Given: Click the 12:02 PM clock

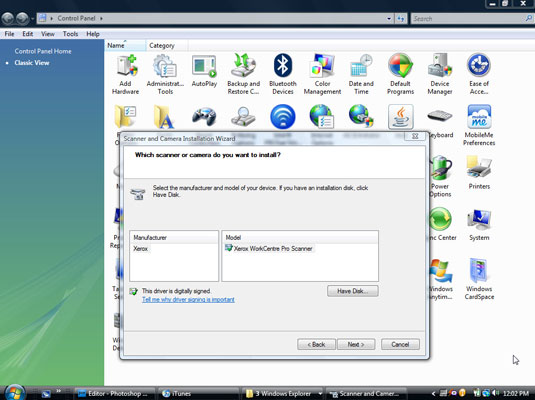Looking at the screenshot, I should [x=516, y=394].
